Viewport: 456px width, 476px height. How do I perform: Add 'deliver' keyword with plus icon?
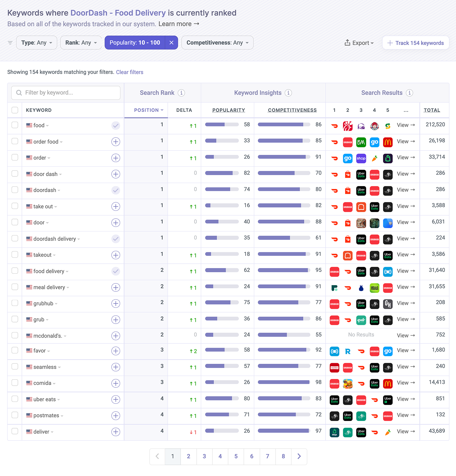pos(116,432)
